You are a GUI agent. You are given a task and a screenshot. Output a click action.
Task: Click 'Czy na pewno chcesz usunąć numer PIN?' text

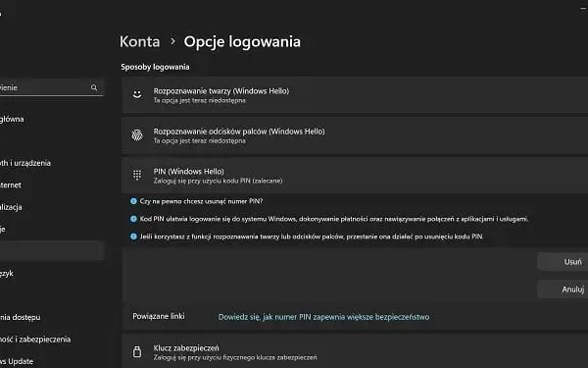point(201,201)
